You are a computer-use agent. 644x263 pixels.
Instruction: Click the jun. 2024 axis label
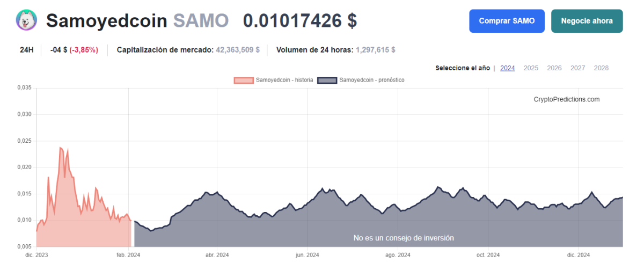tap(308, 255)
